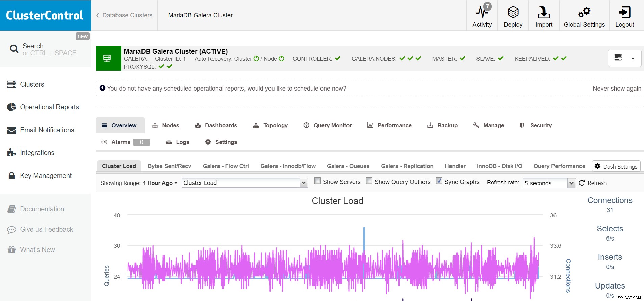
Task: Click Never show again link
Action: click(x=617, y=89)
